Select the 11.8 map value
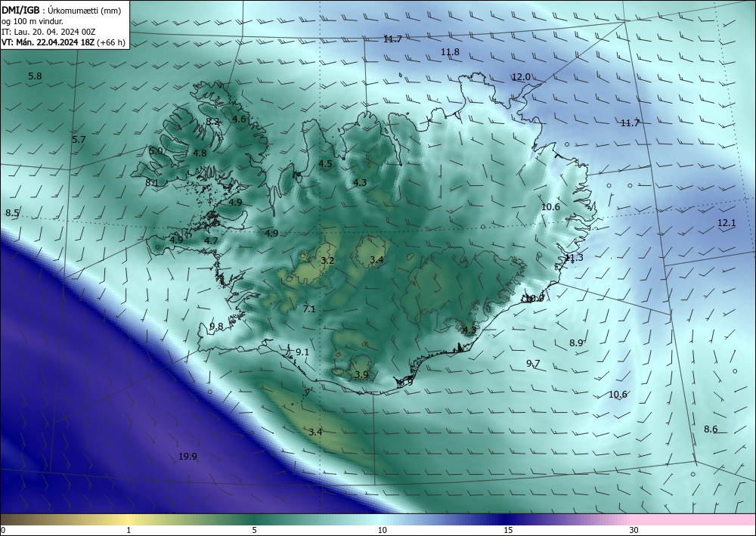 click(x=451, y=51)
